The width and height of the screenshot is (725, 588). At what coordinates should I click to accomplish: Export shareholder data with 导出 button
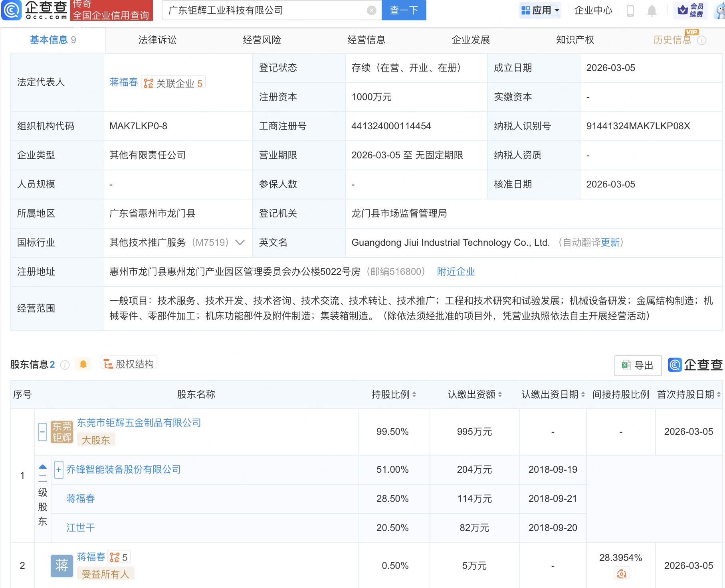[638, 365]
